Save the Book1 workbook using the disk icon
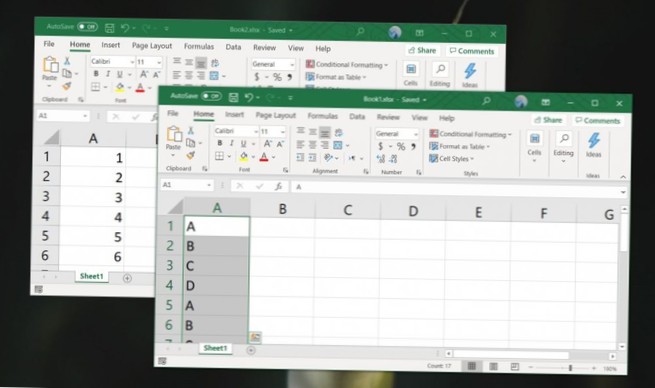 233,97
